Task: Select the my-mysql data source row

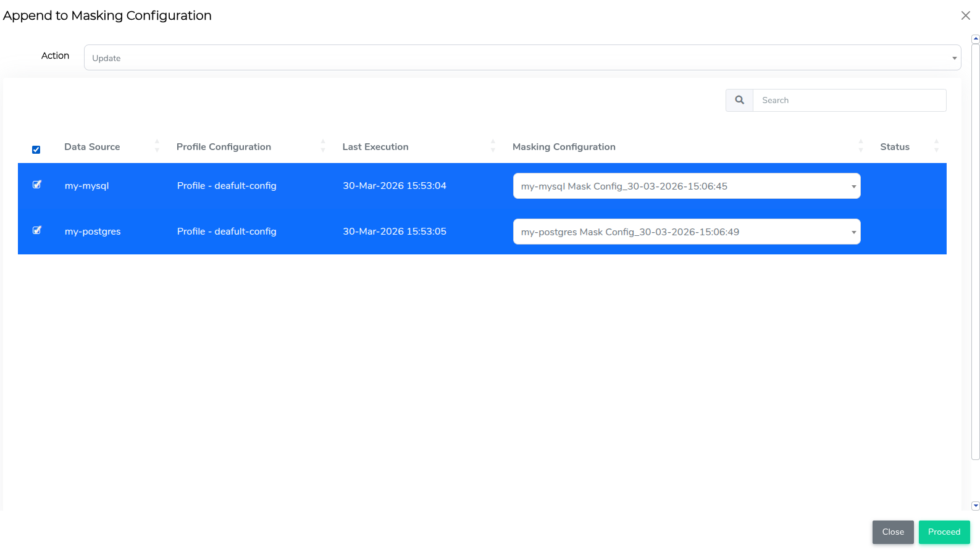Action: (86, 186)
